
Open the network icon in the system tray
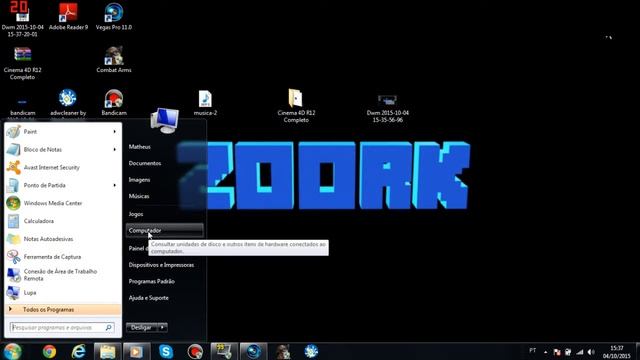(580, 352)
